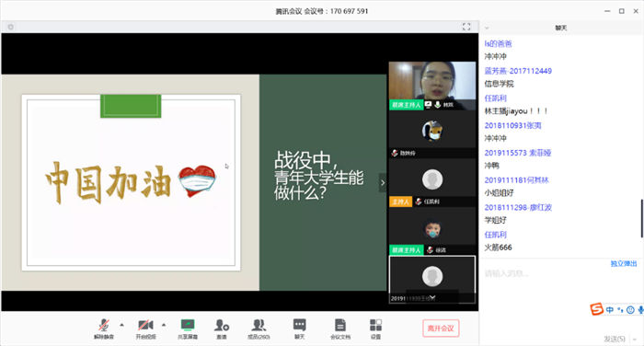Open send options arrow beside 发送(S)

click(635, 339)
